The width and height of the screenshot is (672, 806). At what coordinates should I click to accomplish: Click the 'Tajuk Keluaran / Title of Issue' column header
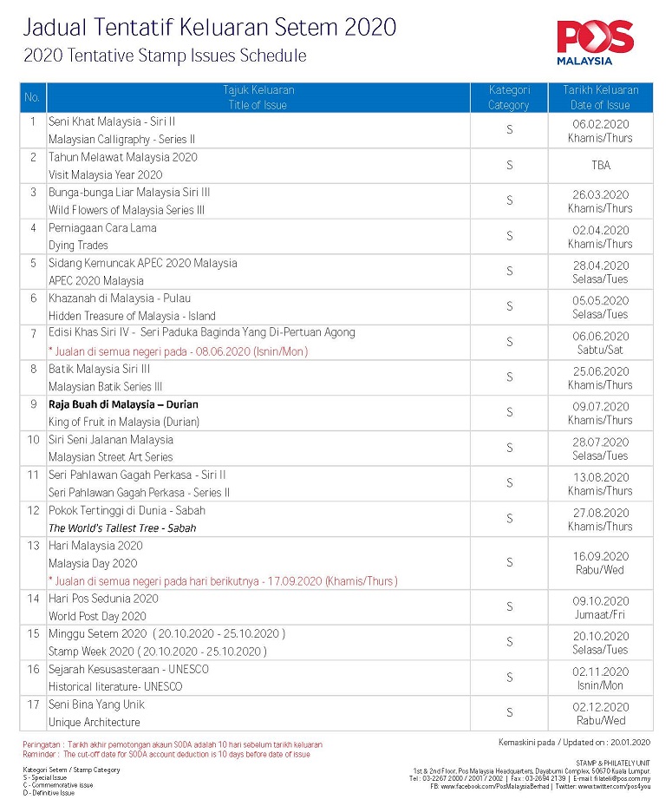(258, 97)
